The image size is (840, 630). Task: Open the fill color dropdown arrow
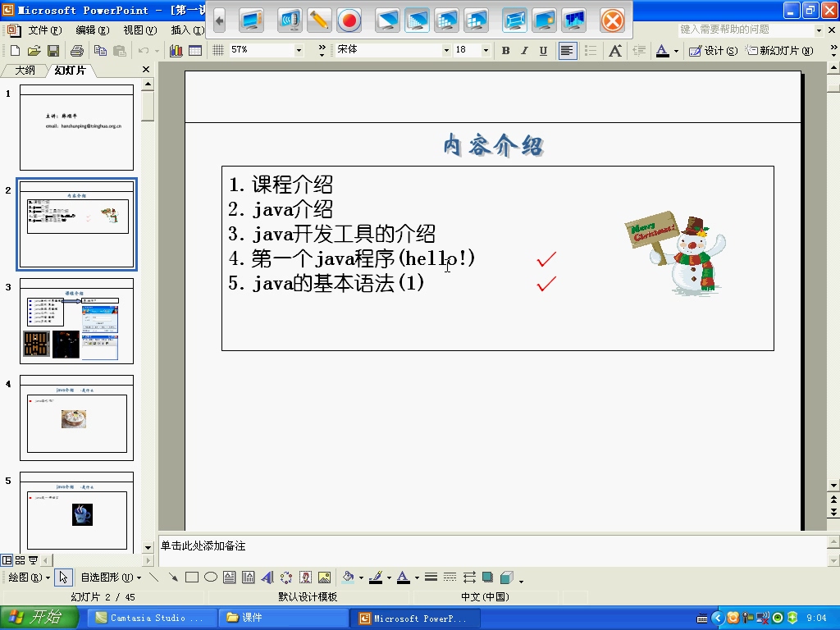tap(361, 577)
